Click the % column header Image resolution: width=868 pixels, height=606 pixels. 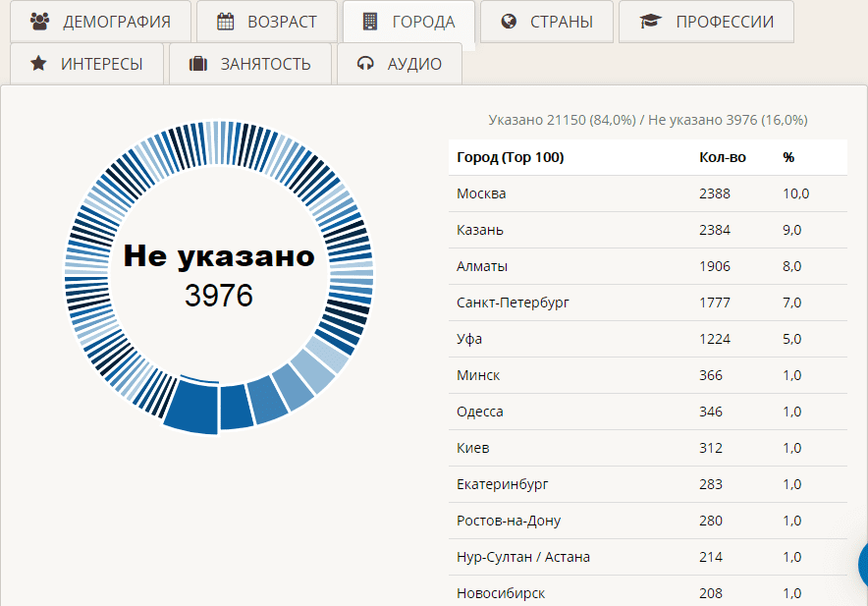[x=786, y=156]
